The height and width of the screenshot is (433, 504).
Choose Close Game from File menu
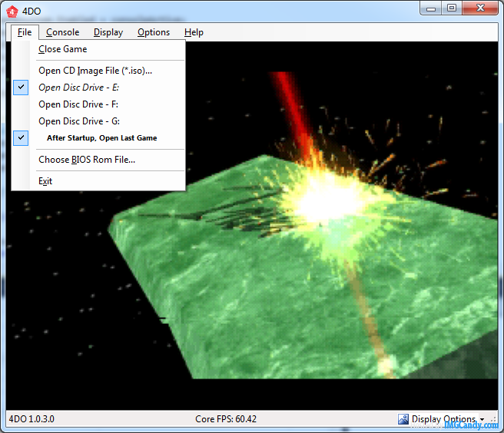click(63, 49)
